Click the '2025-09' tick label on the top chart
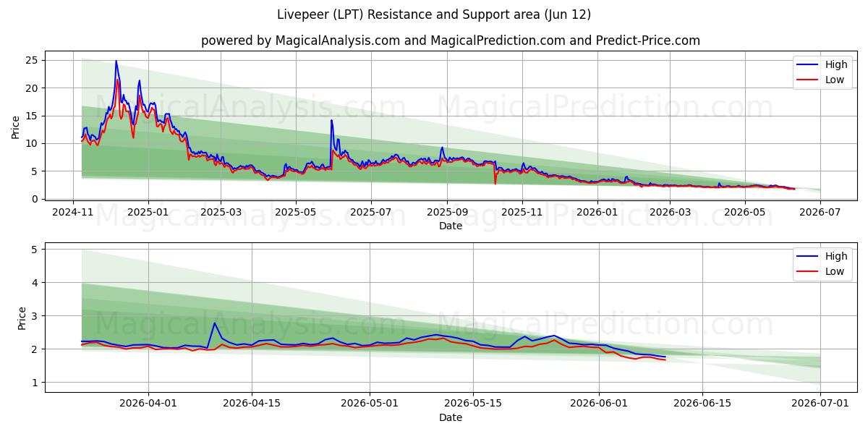868x434 pixels. click(x=446, y=212)
